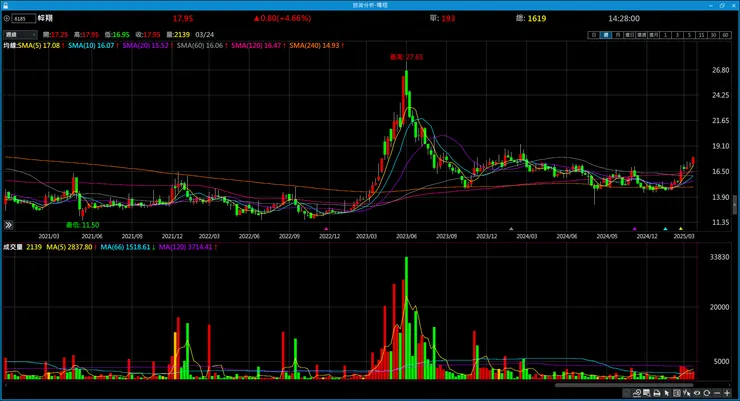Click the add-stock plus circle icon
Viewport: 740px width, 401px height.
[x=7, y=18]
